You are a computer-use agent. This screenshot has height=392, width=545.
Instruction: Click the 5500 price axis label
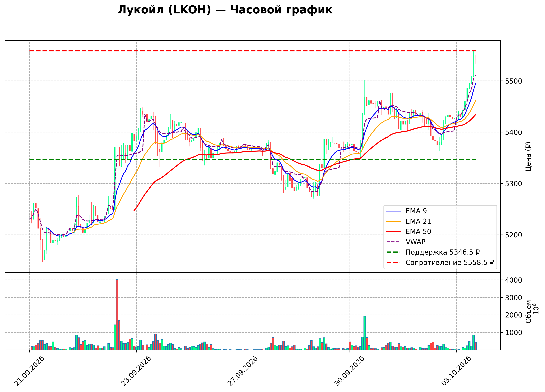pos(514,81)
